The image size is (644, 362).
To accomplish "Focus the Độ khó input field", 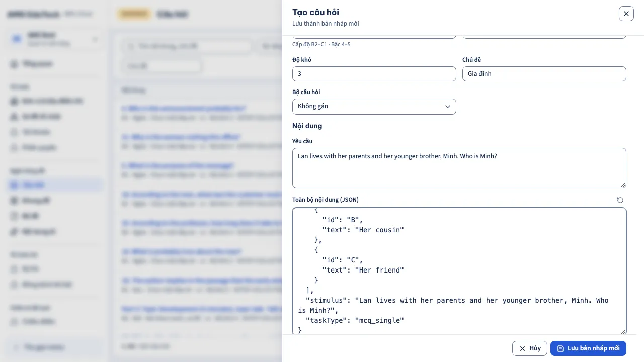I will click(x=374, y=74).
